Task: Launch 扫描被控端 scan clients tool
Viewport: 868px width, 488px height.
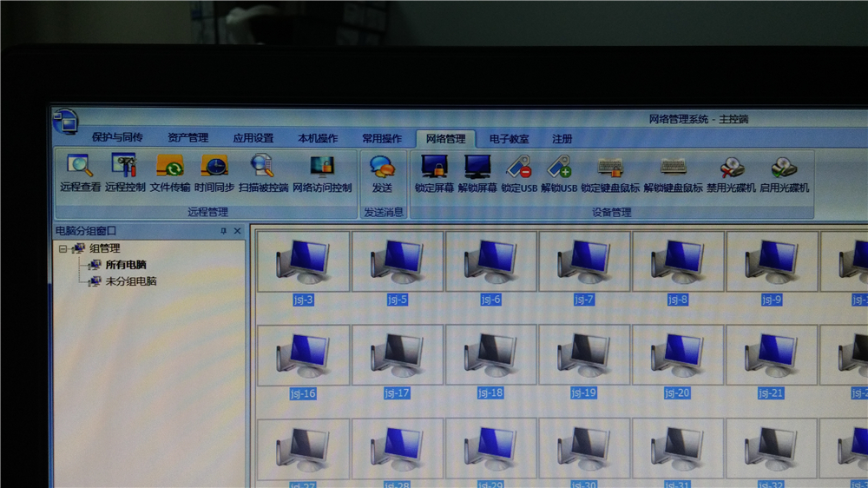Action: (x=262, y=172)
